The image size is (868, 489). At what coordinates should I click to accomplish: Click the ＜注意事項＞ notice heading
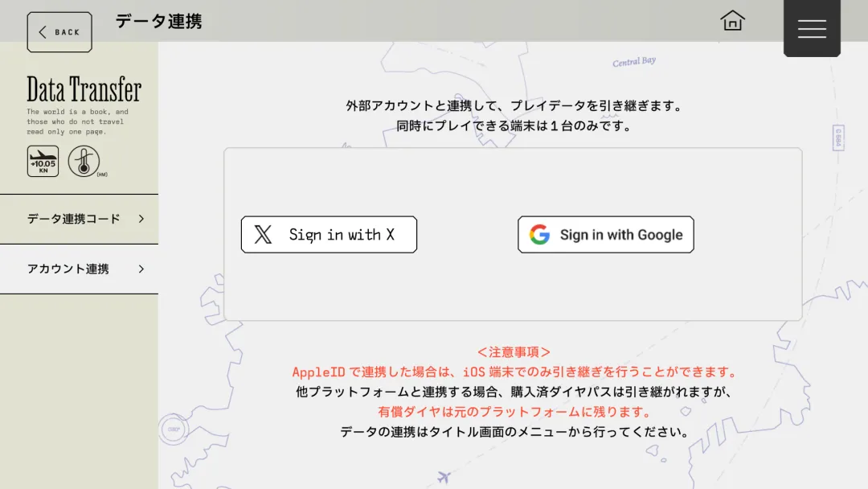click(514, 352)
